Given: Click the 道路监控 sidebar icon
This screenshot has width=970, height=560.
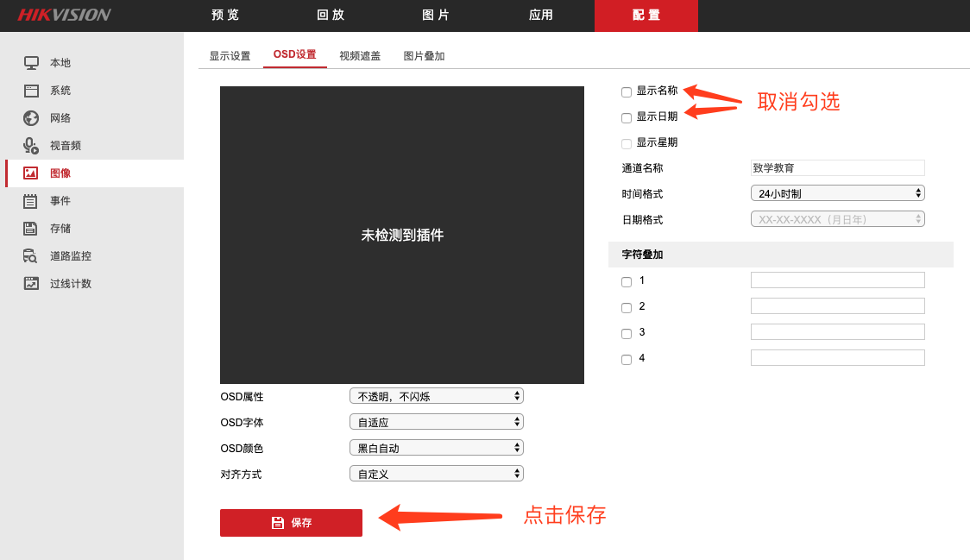Looking at the screenshot, I should coord(31,256).
